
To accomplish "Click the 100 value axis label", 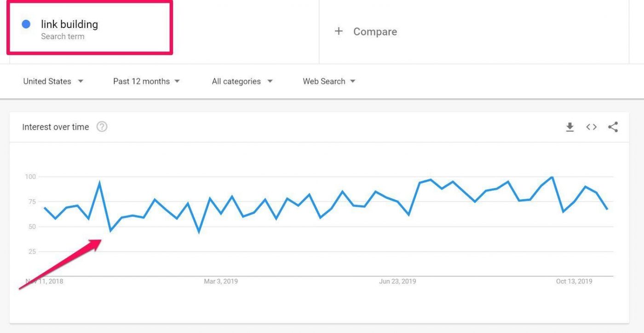I will click(x=30, y=177).
